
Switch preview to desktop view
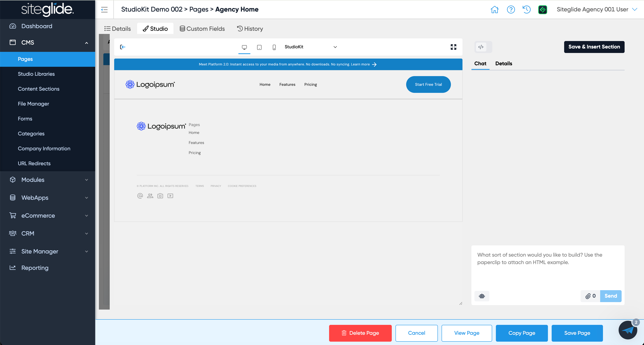(x=244, y=47)
